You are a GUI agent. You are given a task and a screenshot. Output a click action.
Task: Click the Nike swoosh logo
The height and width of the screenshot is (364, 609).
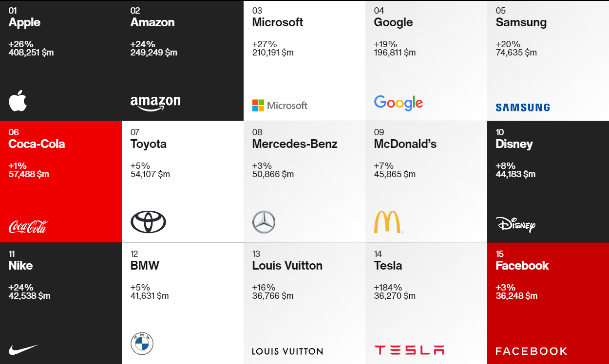click(x=23, y=349)
